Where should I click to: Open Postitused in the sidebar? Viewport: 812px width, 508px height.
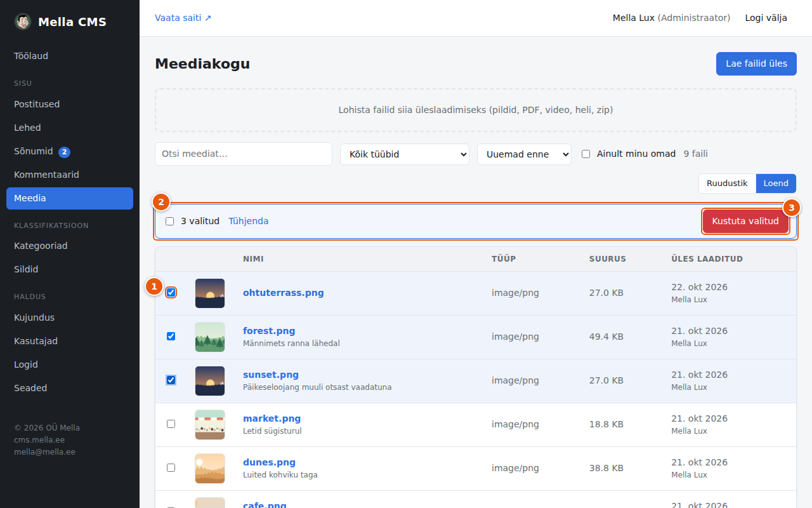click(70, 104)
